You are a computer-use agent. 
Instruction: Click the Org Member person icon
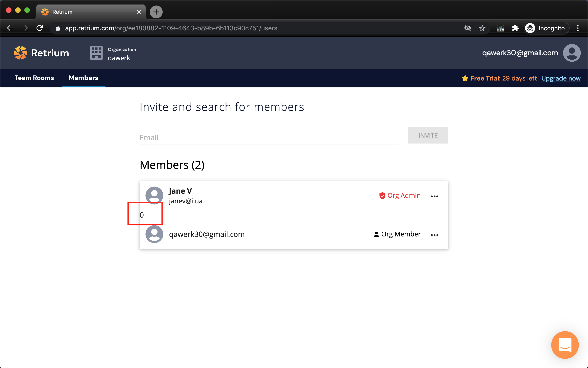coord(376,234)
